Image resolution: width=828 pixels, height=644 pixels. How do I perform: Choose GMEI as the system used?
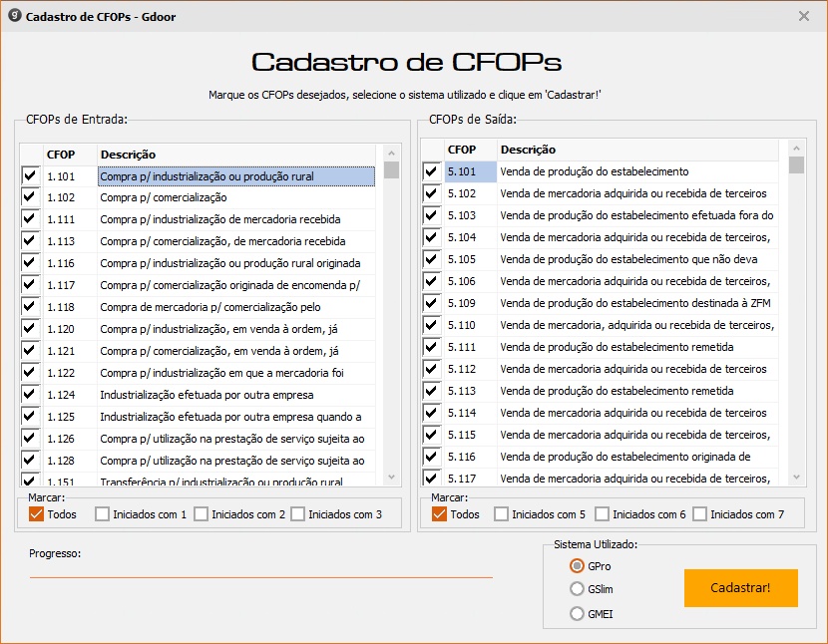[577, 613]
